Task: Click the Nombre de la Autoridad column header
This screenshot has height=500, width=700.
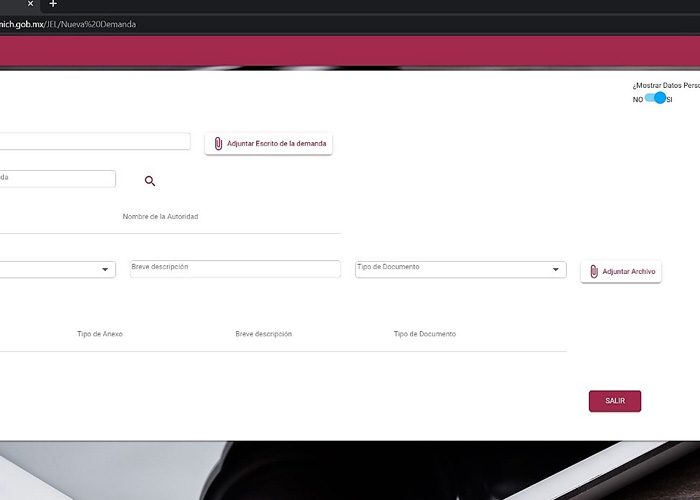Action: (160, 217)
